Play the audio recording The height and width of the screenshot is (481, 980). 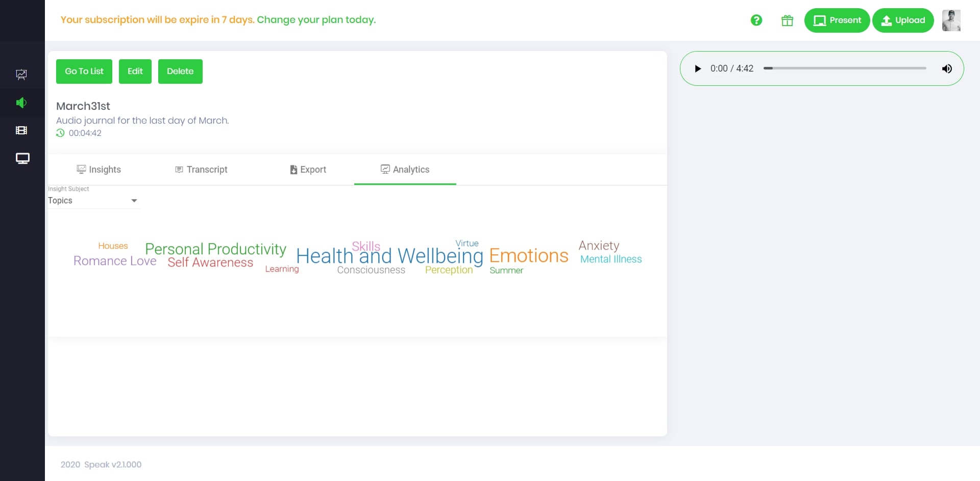click(x=698, y=68)
